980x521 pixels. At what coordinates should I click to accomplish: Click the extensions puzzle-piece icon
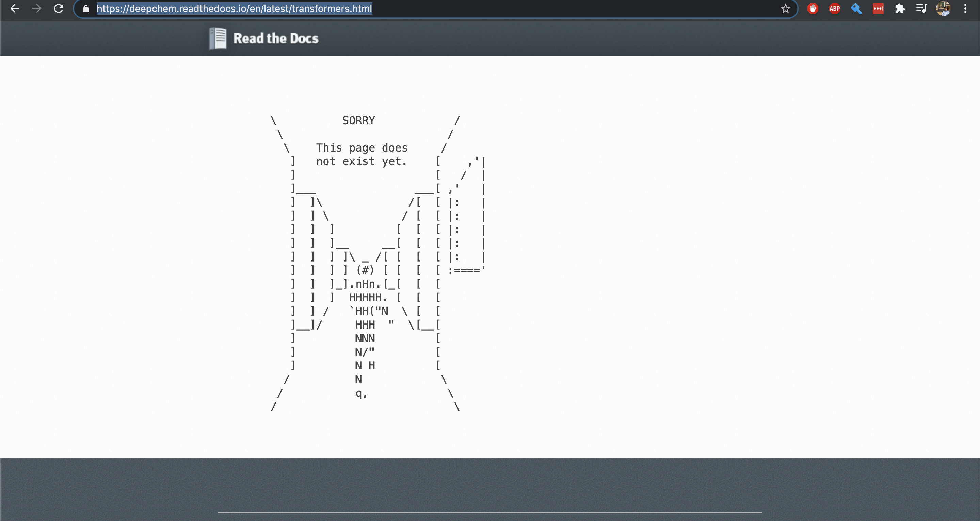(x=900, y=9)
